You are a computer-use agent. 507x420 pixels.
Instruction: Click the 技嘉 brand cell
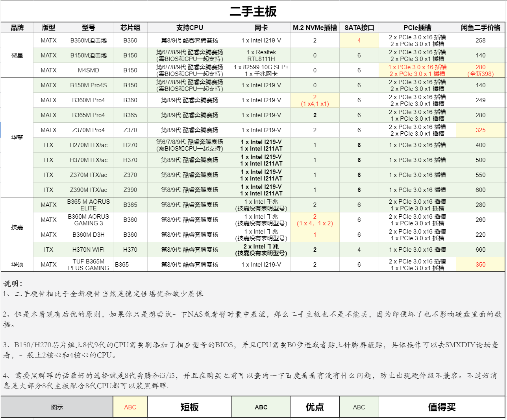pos(17,227)
